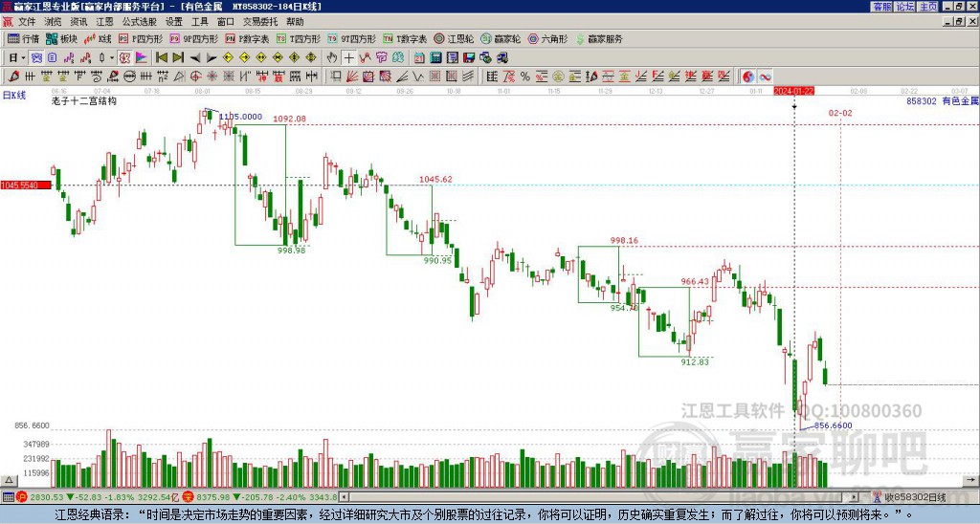Image resolution: width=980 pixels, height=524 pixels.
Task: Click the 2024-01-22 date marker on timeline
Action: coord(793,91)
